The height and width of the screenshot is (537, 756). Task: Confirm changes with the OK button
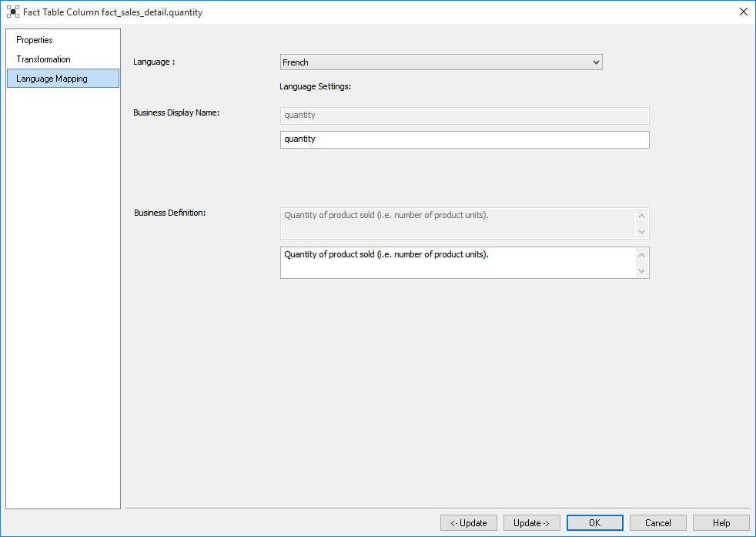click(594, 523)
